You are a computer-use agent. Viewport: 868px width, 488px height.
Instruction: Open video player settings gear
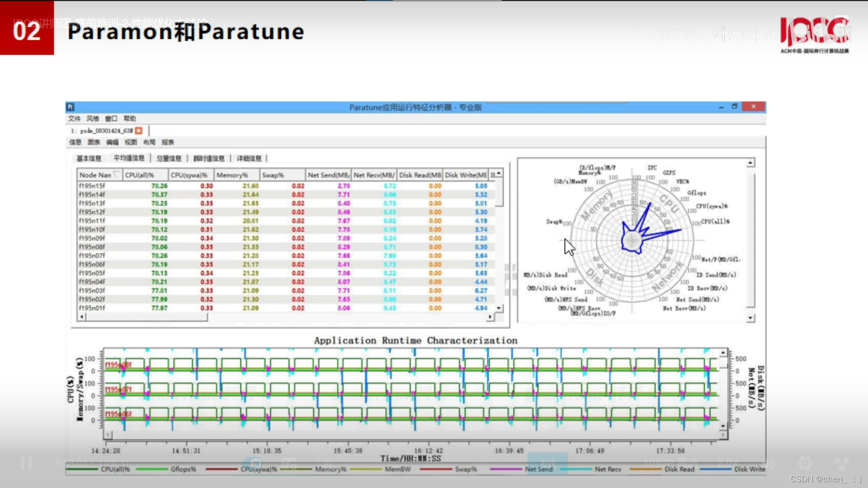(x=805, y=463)
